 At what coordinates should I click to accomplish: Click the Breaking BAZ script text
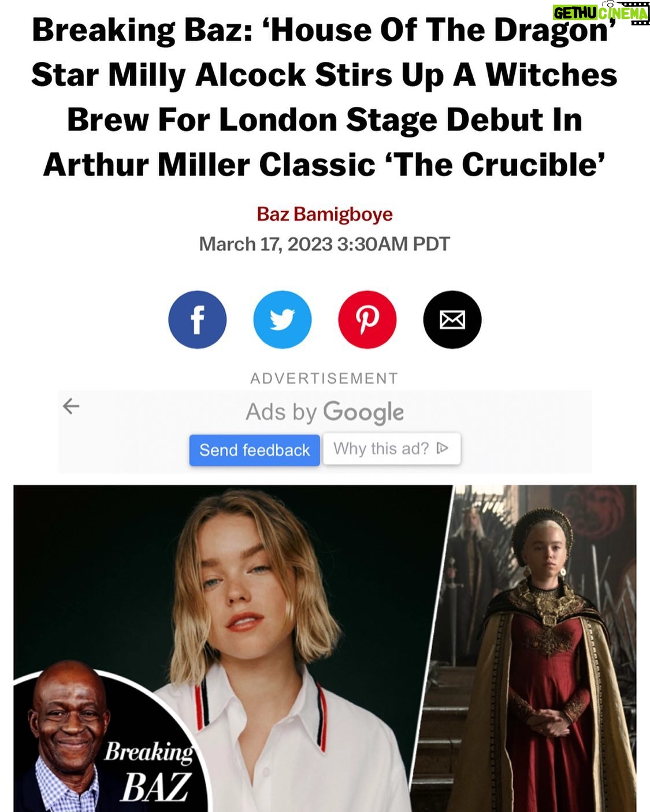point(149,771)
